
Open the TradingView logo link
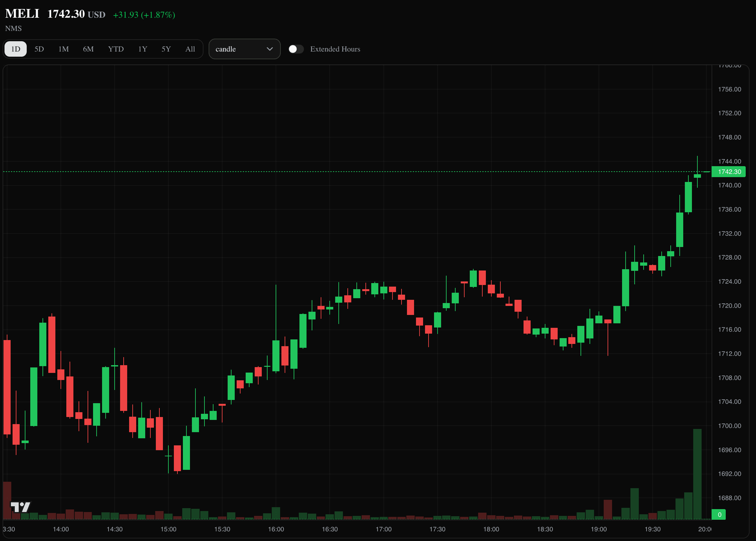click(x=21, y=507)
